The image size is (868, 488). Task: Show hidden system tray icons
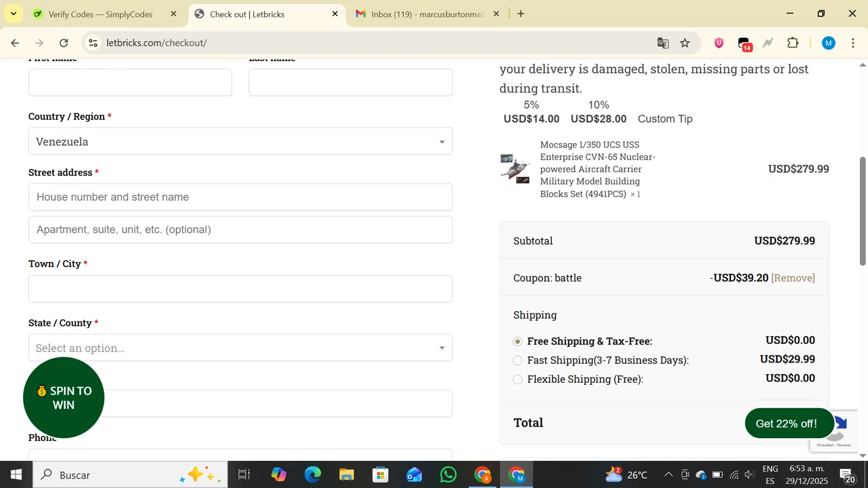click(668, 475)
